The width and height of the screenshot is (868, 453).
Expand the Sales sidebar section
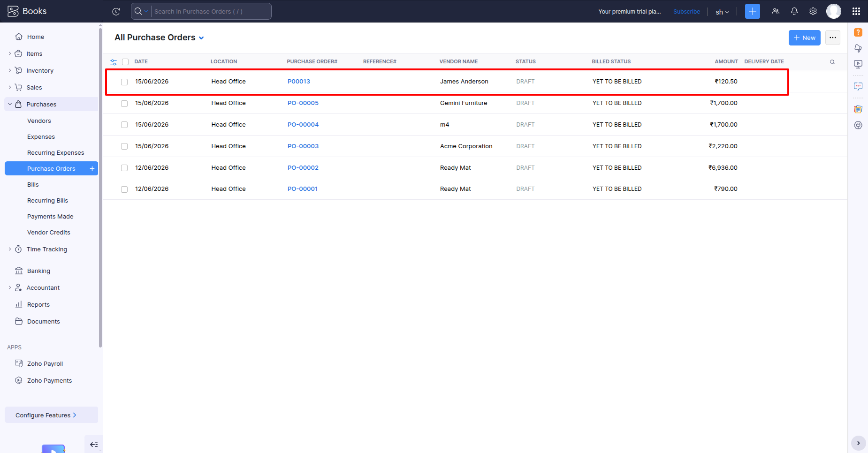click(10, 87)
